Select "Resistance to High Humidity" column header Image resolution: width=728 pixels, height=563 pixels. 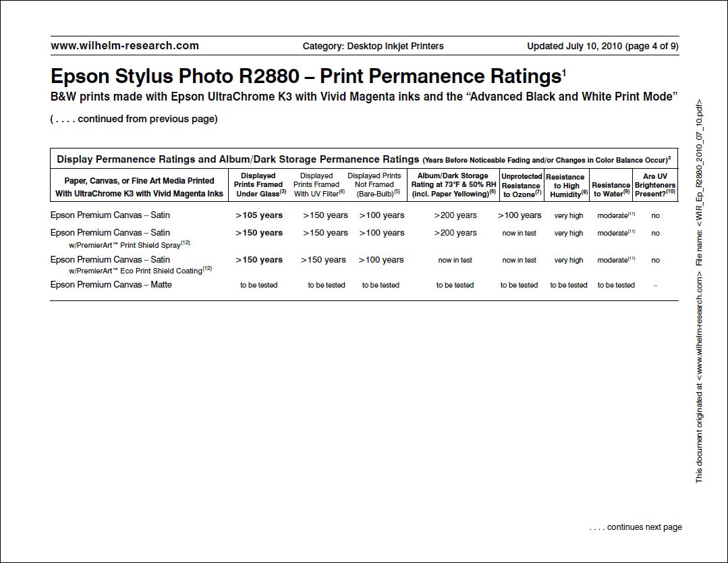click(x=567, y=186)
